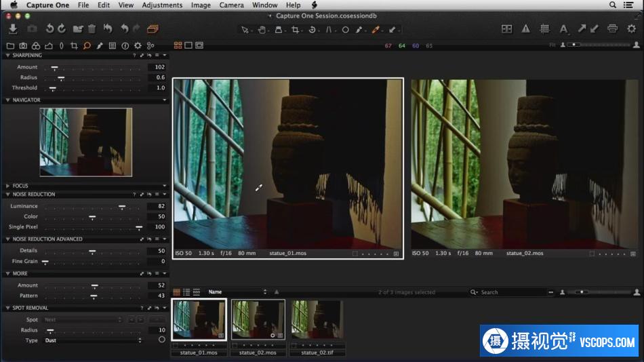Open the File menu

83,5
